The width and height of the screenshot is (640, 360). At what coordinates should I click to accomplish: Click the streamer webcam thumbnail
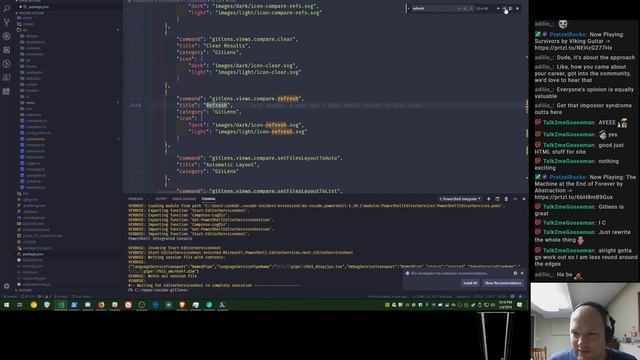click(x=585, y=321)
